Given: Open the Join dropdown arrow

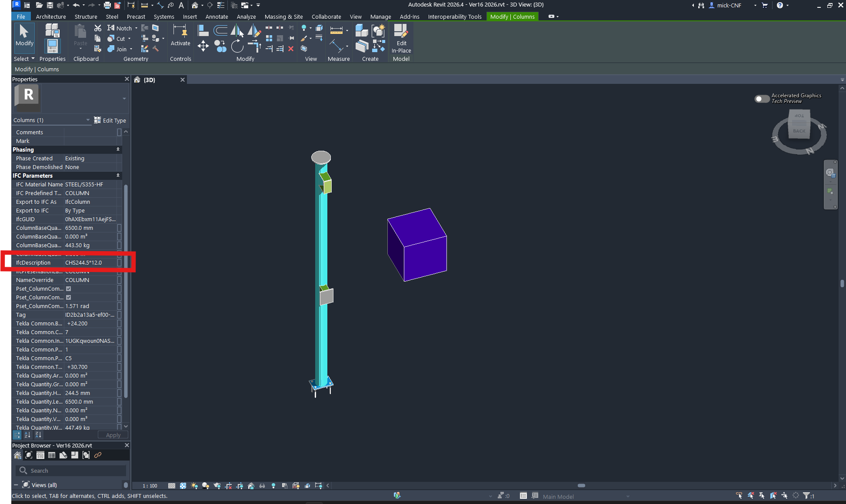Looking at the screenshot, I should [x=131, y=49].
